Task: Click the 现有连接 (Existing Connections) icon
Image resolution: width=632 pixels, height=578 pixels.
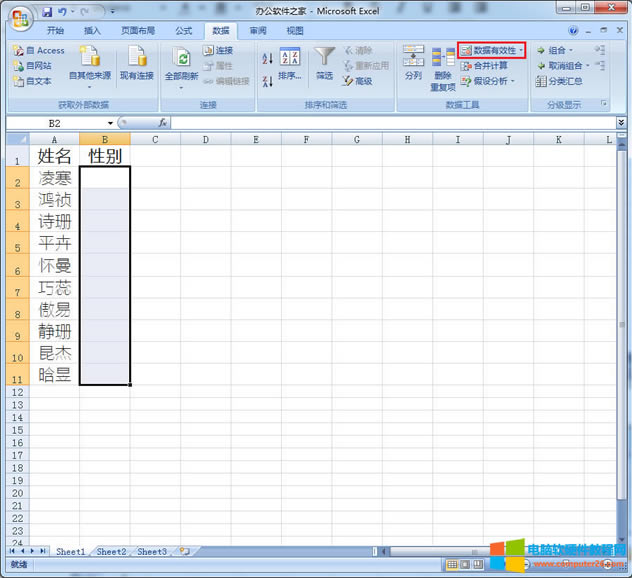Action: [x=137, y=62]
